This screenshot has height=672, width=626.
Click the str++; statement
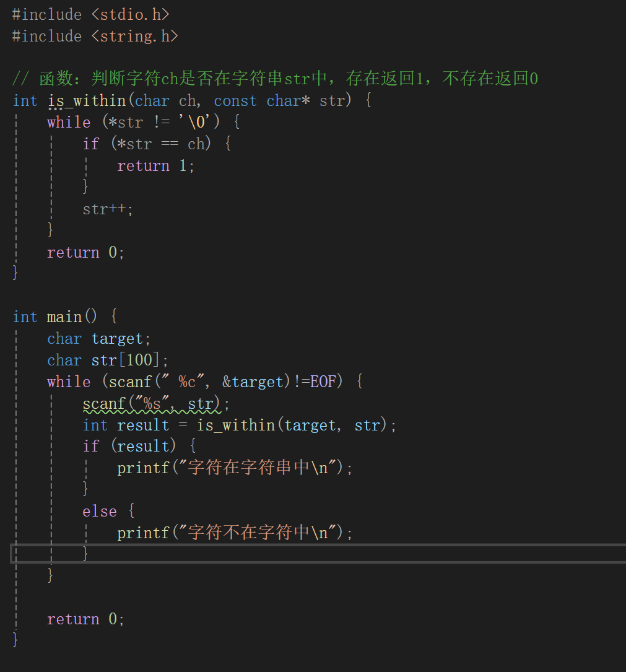click(108, 209)
